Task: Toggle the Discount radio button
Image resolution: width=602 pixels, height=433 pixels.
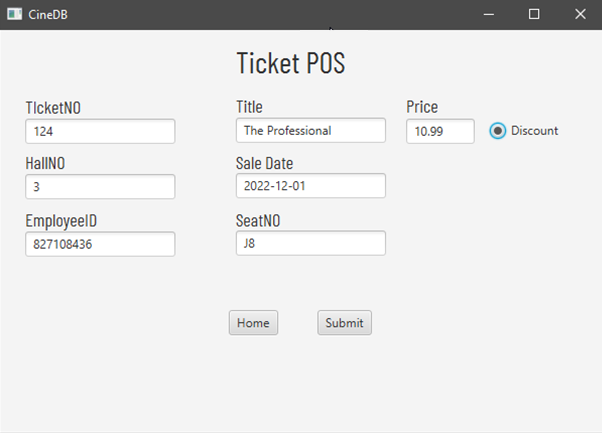Action: 498,131
